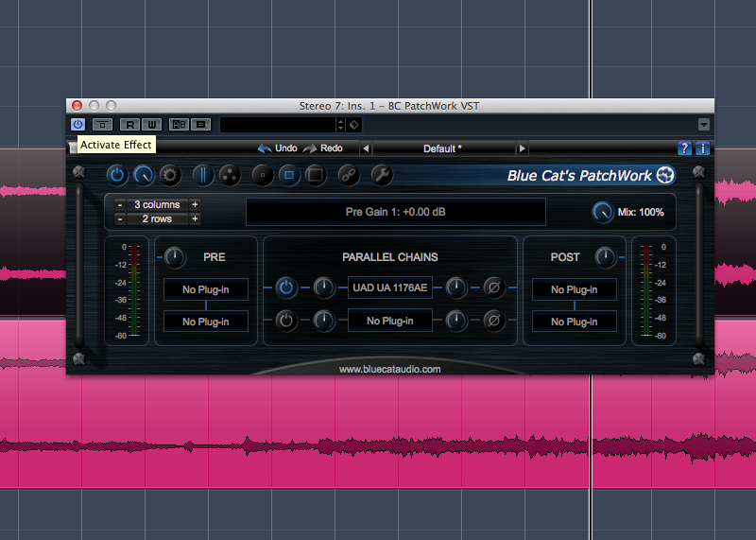
Task: Click Redo in PatchWork toolbar
Action: (322, 148)
